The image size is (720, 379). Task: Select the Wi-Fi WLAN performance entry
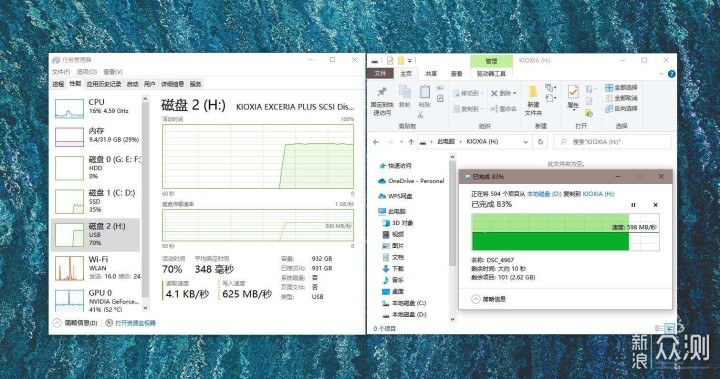pyautogui.click(x=97, y=268)
